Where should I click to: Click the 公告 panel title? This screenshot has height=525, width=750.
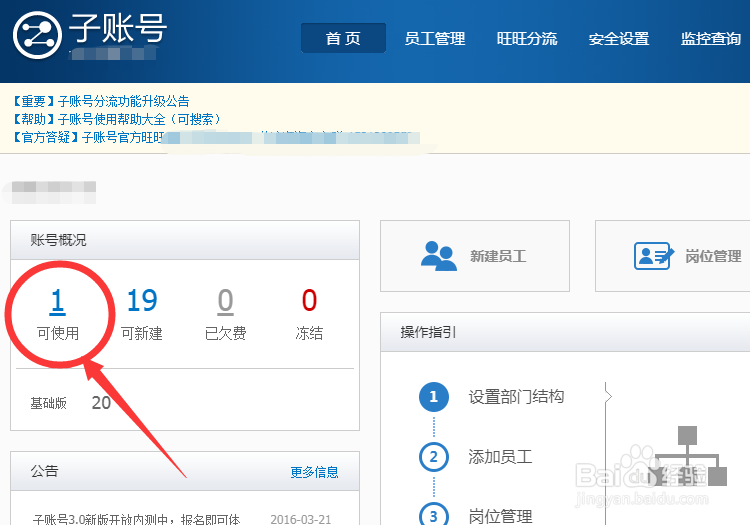coord(44,471)
